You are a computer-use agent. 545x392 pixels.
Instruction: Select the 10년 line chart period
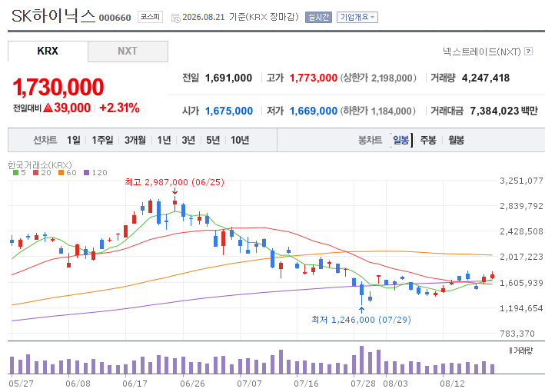click(240, 140)
